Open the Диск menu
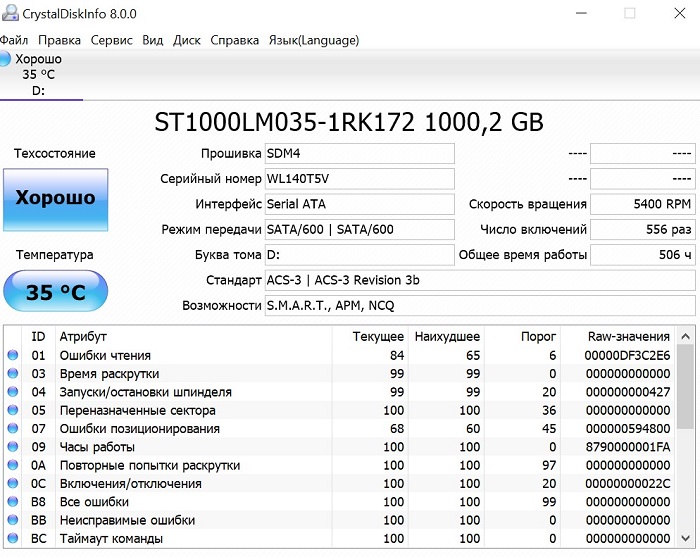The height and width of the screenshot is (557, 700). (x=187, y=40)
